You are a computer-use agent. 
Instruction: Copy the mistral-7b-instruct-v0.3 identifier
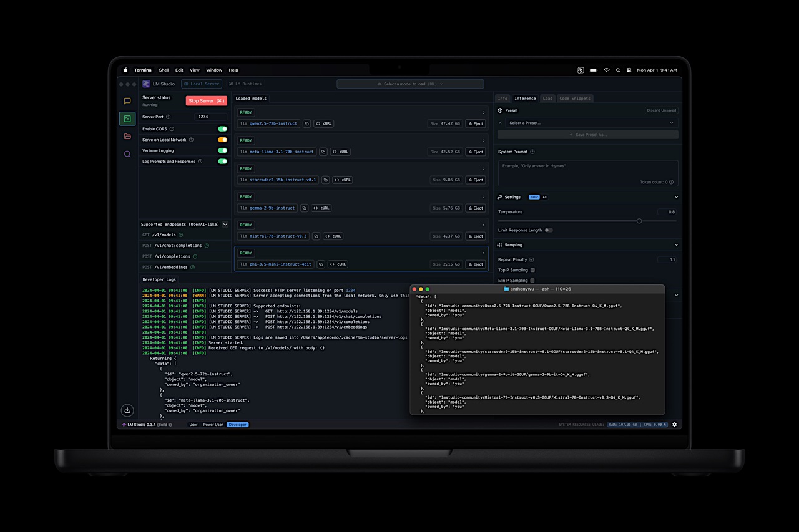[316, 236]
